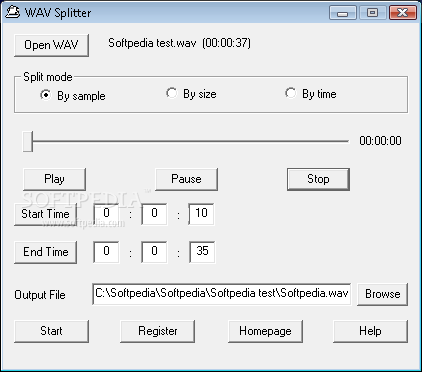Edit the End Time seconds field showing 35
The image size is (422, 372).
(x=202, y=252)
